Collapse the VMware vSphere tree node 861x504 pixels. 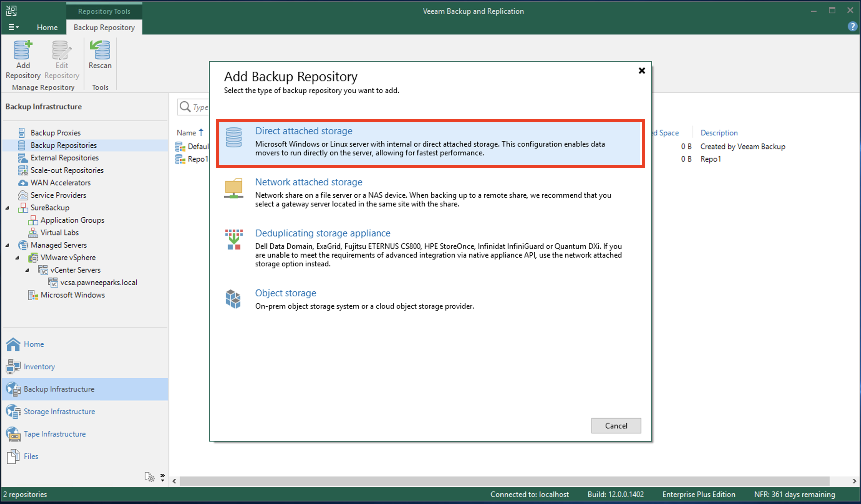pyautogui.click(x=17, y=258)
